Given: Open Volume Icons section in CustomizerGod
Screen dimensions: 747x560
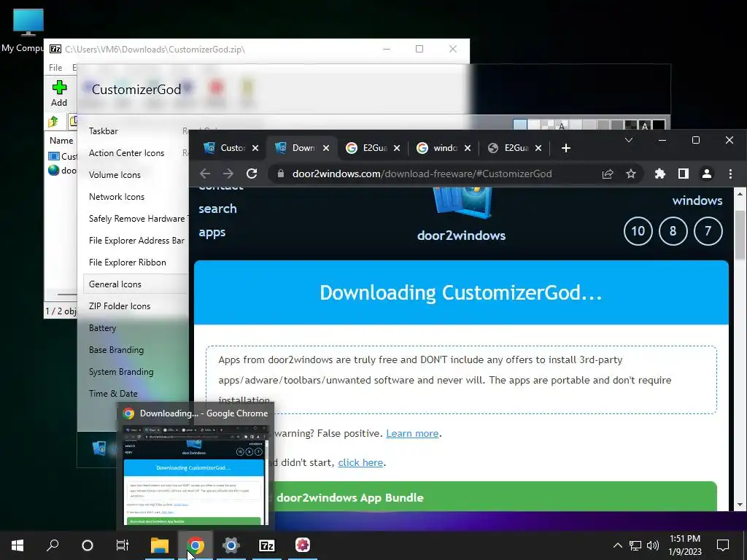Looking at the screenshot, I should point(115,175).
